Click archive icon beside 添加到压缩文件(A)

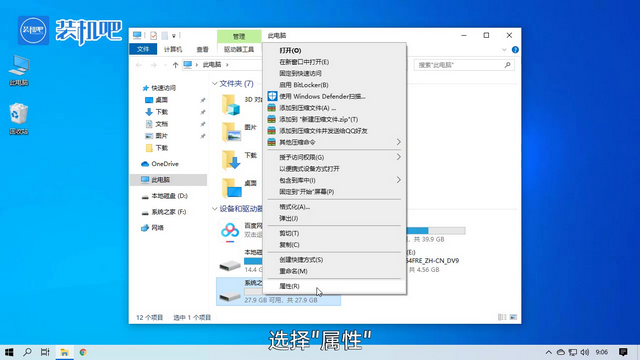point(271,108)
